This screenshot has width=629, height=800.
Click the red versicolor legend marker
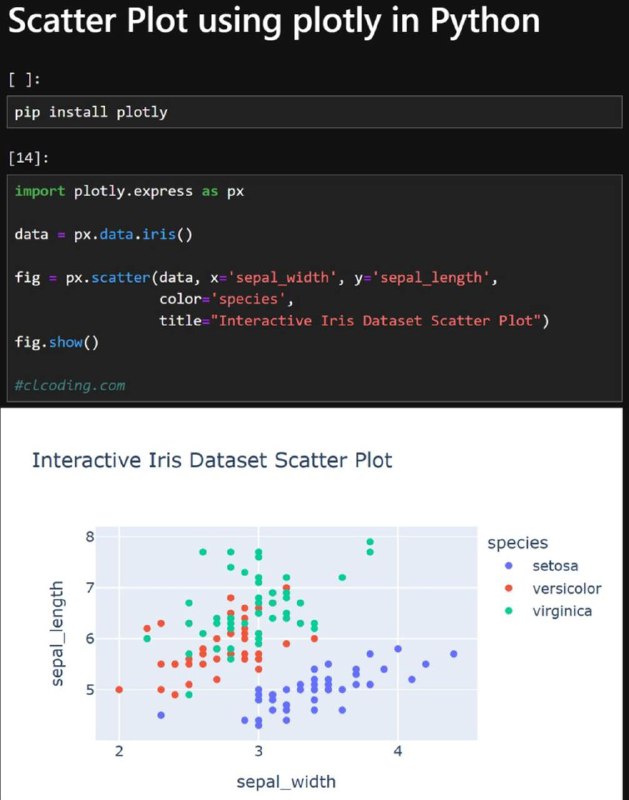pyautogui.click(x=508, y=588)
